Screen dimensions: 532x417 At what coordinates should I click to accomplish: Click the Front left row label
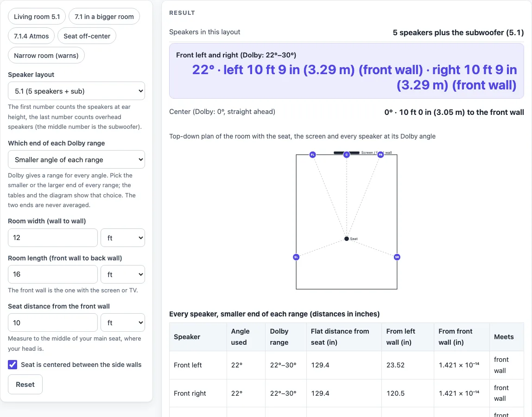(x=188, y=365)
